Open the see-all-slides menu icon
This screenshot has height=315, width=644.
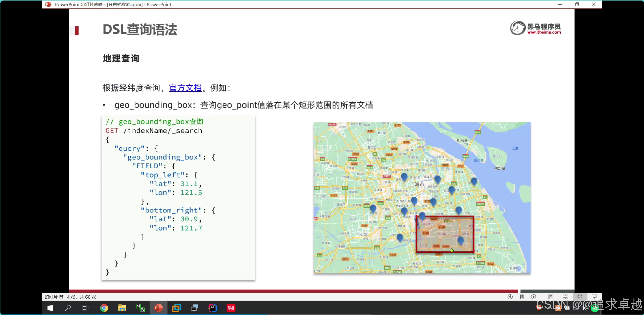(x=522, y=297)
